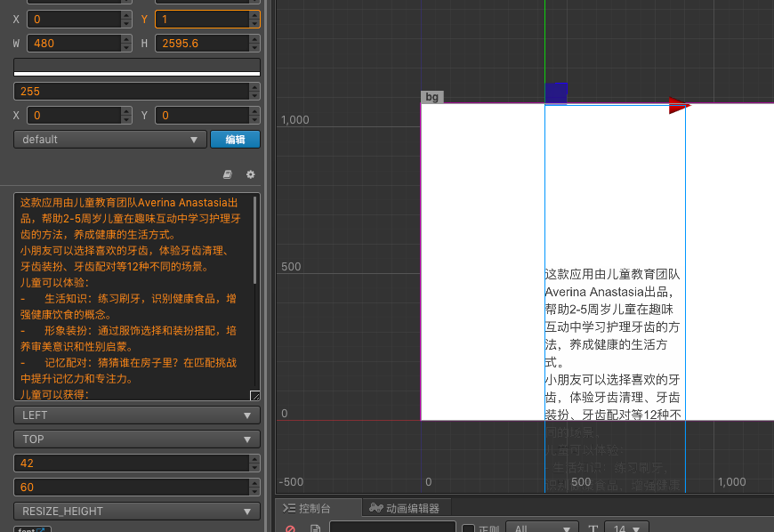Click the skew Y stepper arrows
This screenshot has height=532, width=774.
click(254, 115)
